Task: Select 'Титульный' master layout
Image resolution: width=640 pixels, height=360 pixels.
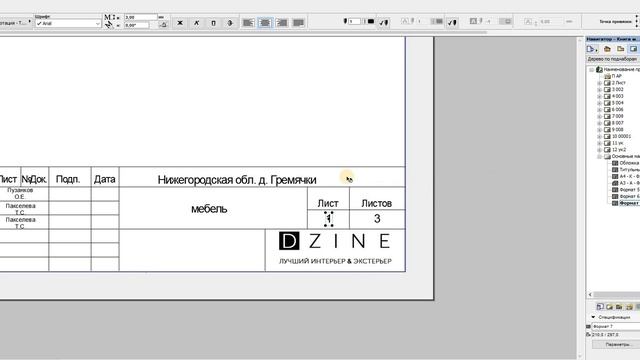Action: coord(626,170)
